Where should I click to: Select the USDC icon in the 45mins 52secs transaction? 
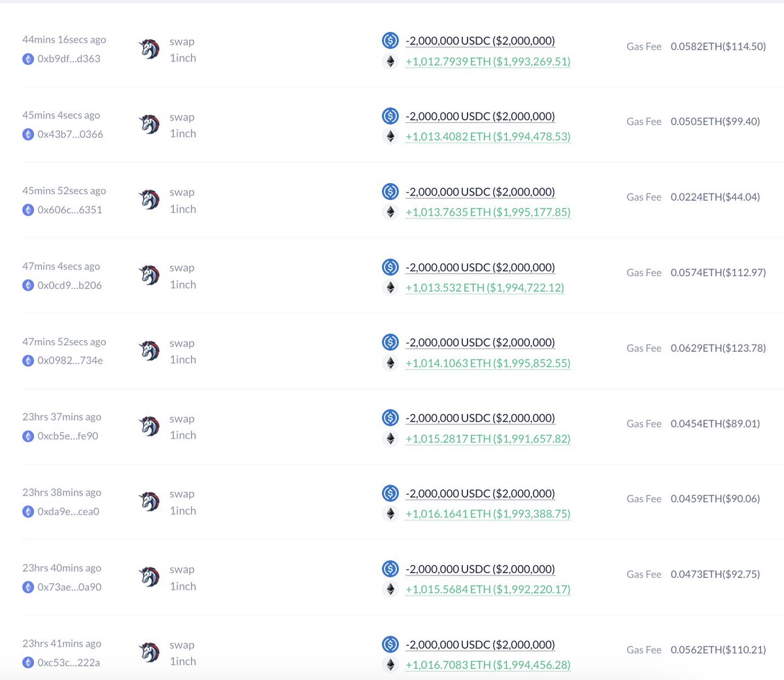click(x=390, y=191)
